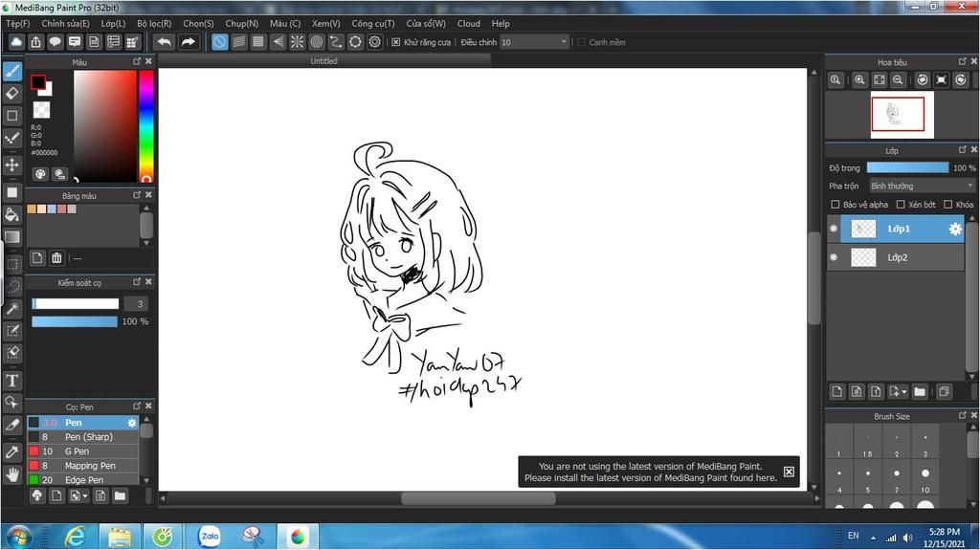Click the foreground black color swatch
980x550 pixels.
coord(37,82)
